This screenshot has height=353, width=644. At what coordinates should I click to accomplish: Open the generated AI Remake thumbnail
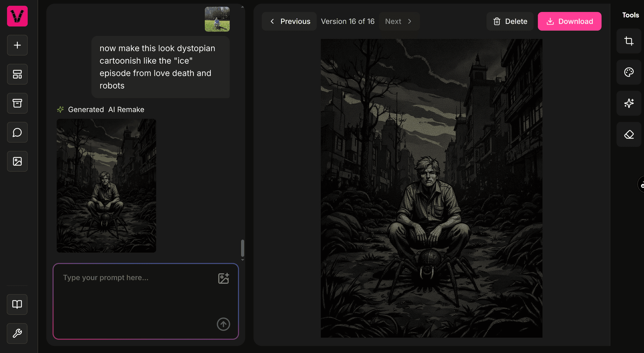106,185
